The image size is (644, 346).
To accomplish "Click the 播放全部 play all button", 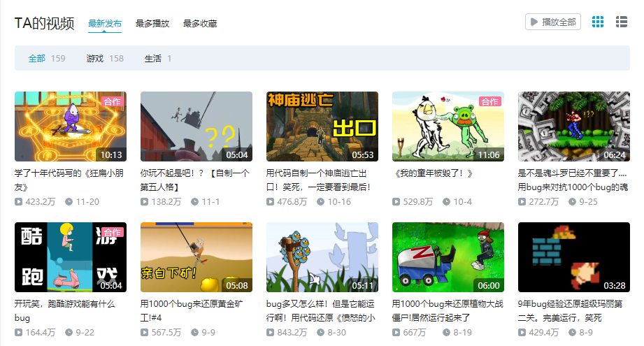I will pyautogui.click(x=553, y=22).
